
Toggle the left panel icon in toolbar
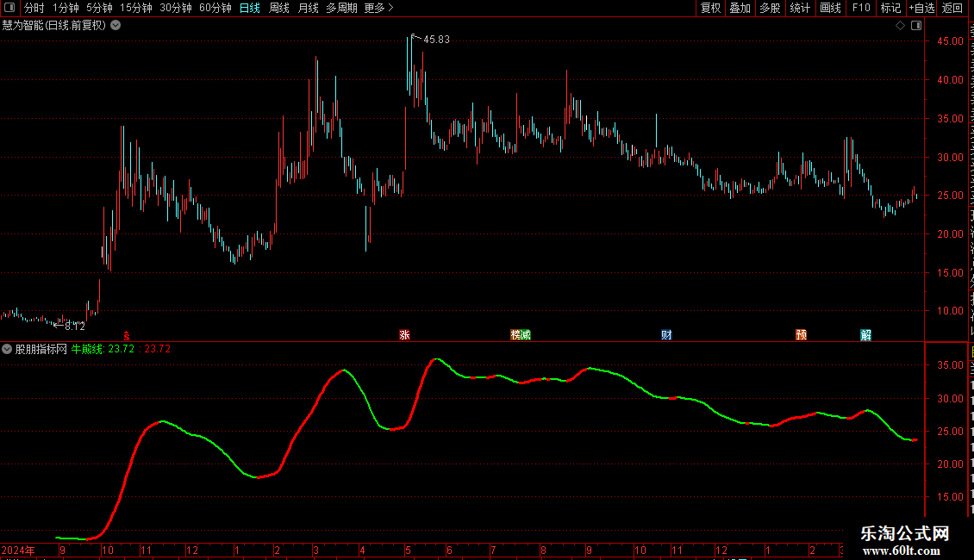coord(9,8)
